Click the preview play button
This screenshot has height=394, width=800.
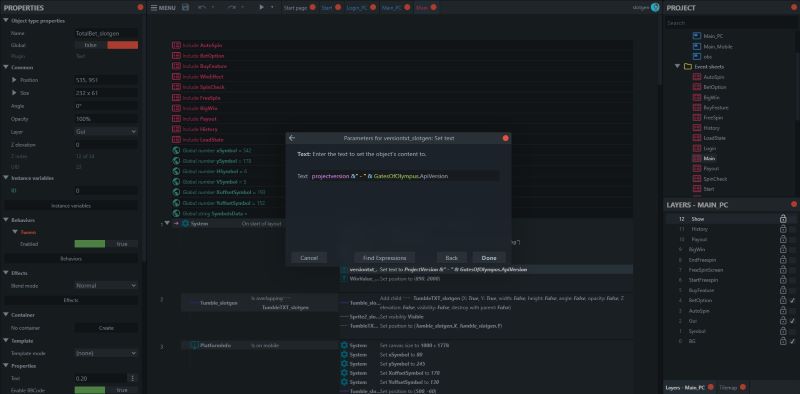tap(261, 8)
